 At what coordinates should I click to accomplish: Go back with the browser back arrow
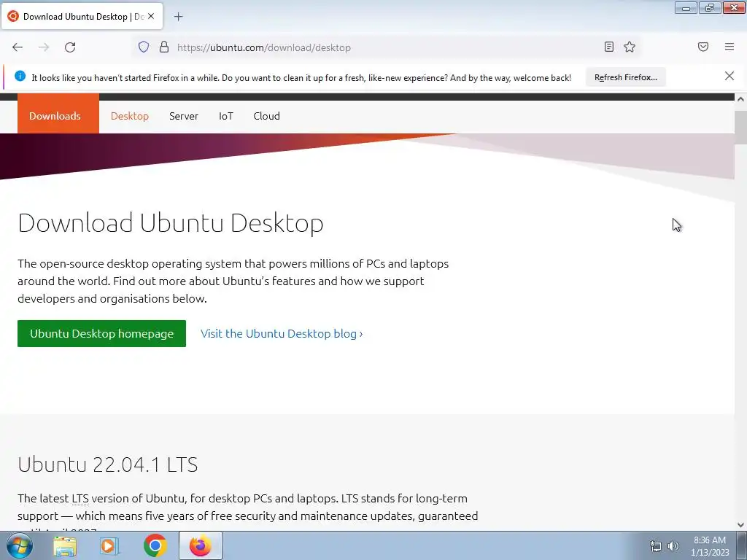(18, 47)
